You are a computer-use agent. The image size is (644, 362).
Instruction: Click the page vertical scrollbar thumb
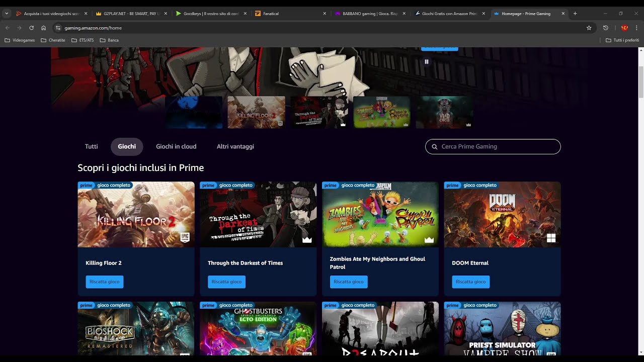click(641, 81)
